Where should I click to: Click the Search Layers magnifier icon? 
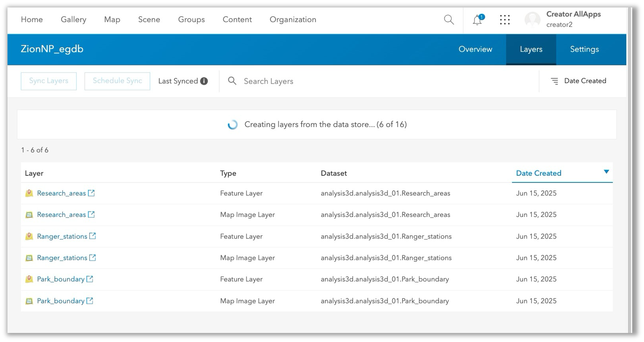(232, 81)
